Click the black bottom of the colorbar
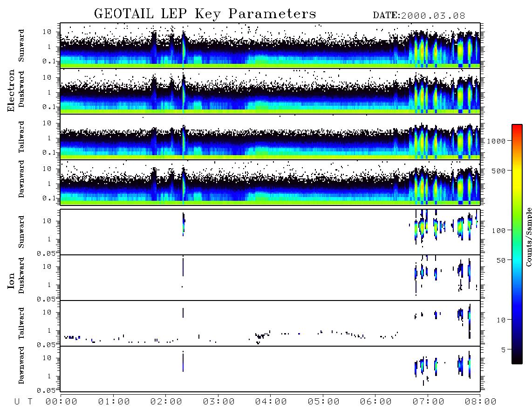The height and width of the screenshot is (410, 532). (517, 359)
